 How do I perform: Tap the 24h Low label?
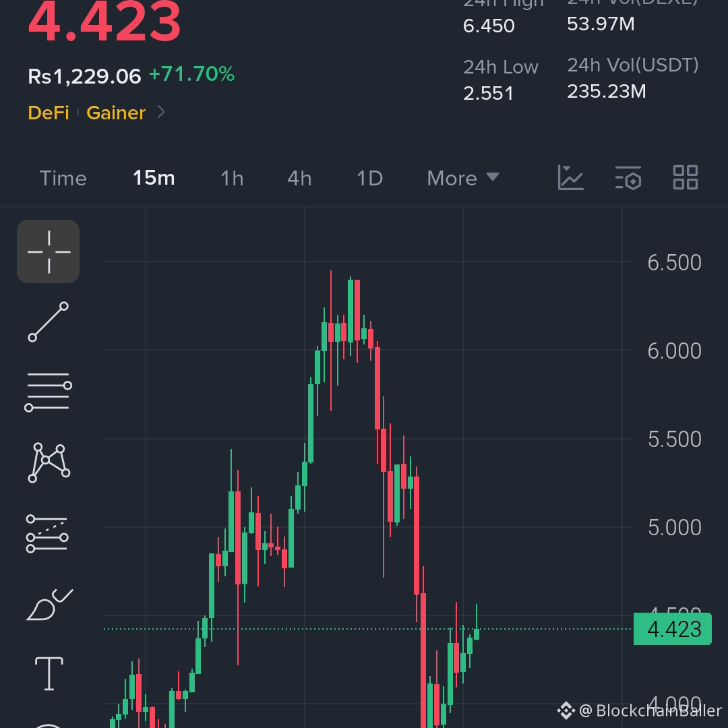click(500, 67)
